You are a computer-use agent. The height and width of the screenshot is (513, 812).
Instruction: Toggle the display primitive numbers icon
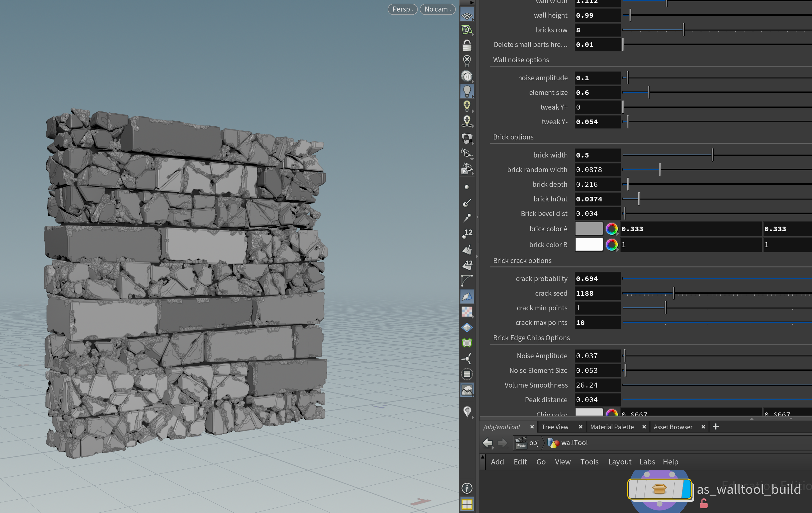click(x=467, y=265)
